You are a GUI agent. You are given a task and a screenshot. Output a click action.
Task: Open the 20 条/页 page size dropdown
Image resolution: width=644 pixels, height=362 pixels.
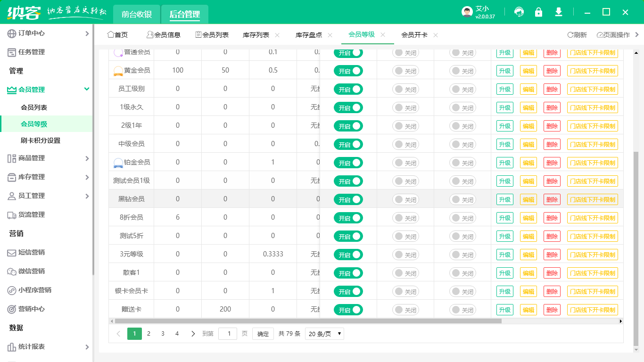click(x=324, y=334)
